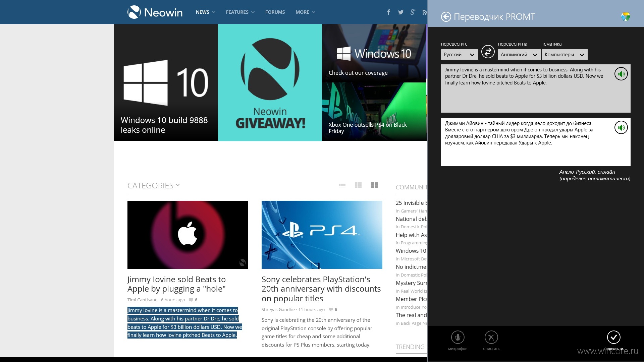
Task: Go back with the PROMT back arrow
Action: tap(446, 17)
